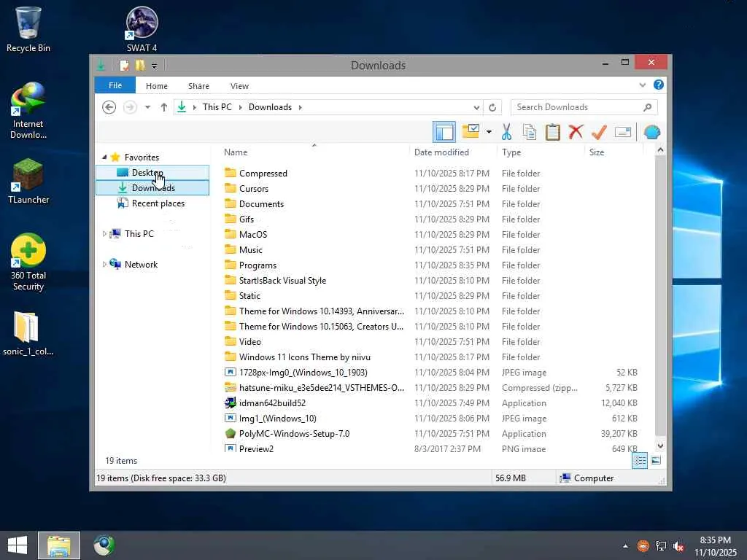
Task: Show hidden tray icons arrow
Action: tap(625, 546)
